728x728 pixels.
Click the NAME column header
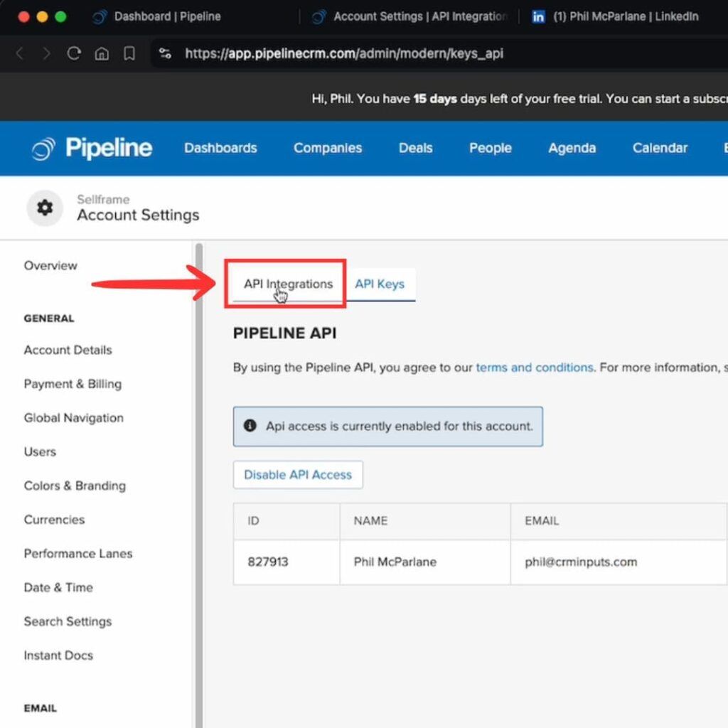[425, 521]
